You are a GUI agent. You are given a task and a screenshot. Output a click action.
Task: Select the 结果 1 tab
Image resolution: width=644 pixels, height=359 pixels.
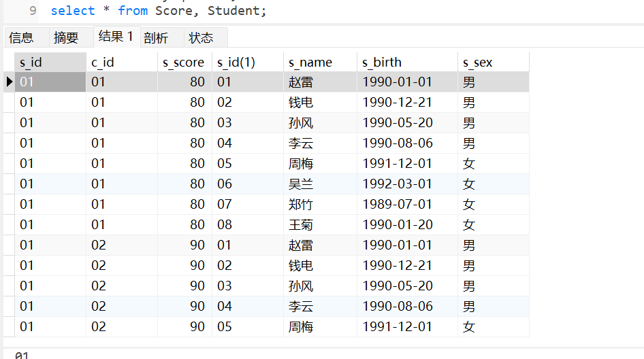(x=116, y=37)
